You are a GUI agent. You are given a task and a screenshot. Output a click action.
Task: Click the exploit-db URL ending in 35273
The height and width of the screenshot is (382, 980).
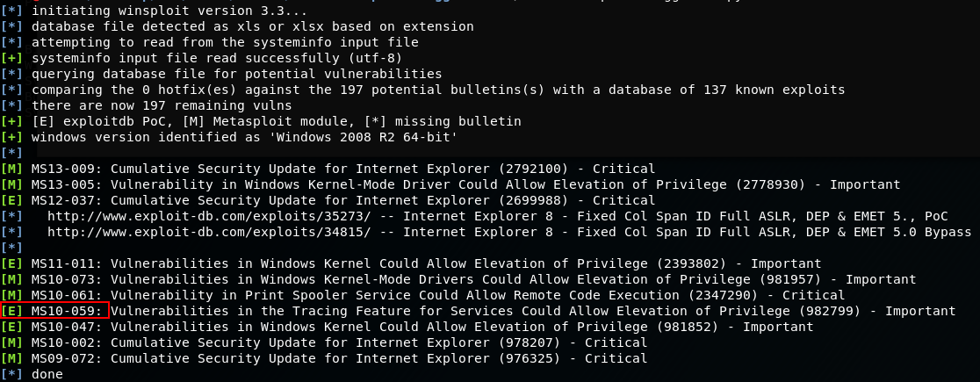(211, 216)
